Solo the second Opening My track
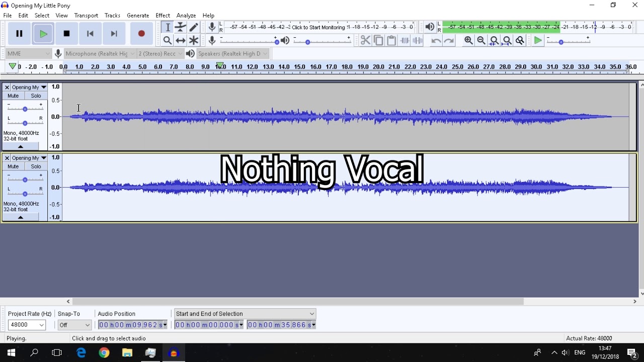The image size is (644, 362). pos(36,166)
